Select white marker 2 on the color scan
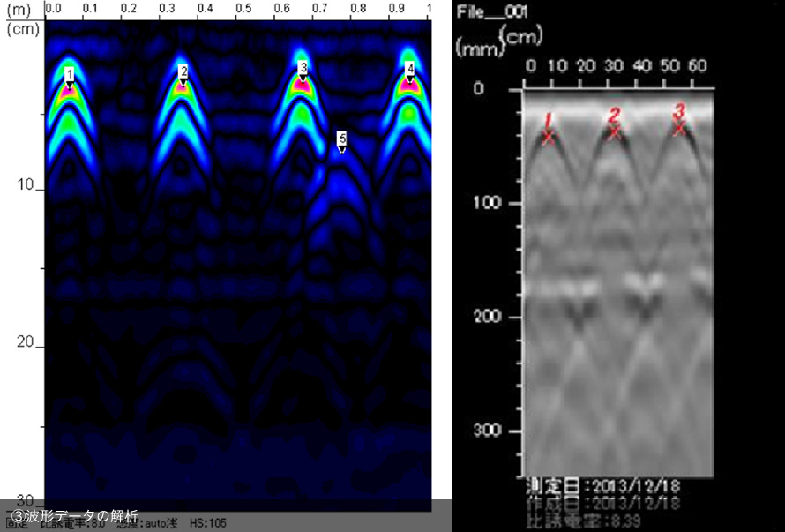 click(183, 71)
